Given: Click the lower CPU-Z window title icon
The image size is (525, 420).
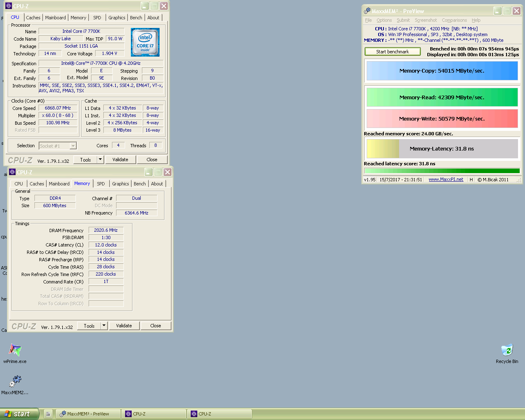Looking at the screenshot, I should click(12, 172).
